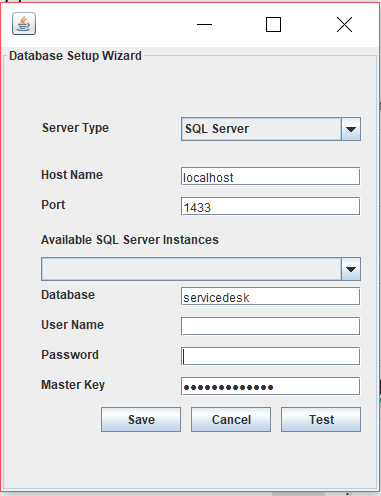381x496 pixels.
Task: Click the Database field with servicedesk
Action: point(270,296)
